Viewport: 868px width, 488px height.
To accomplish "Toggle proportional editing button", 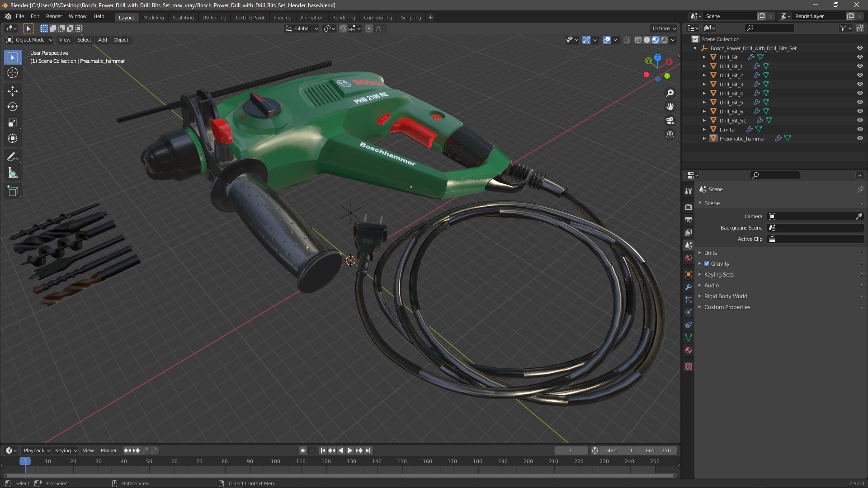I will pyautogui.click(x=369, y=28).
